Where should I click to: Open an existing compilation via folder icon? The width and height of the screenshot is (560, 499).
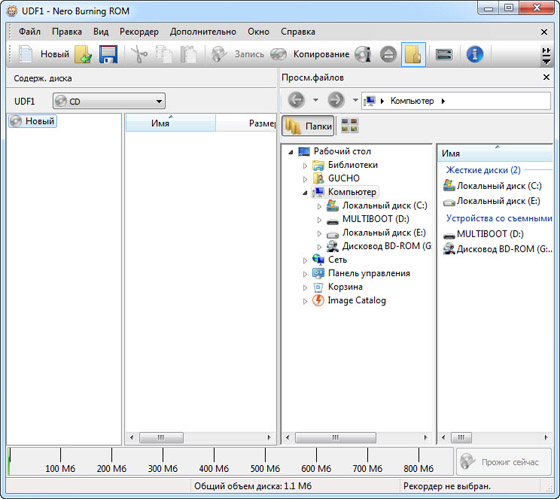(x=83, y=54)
